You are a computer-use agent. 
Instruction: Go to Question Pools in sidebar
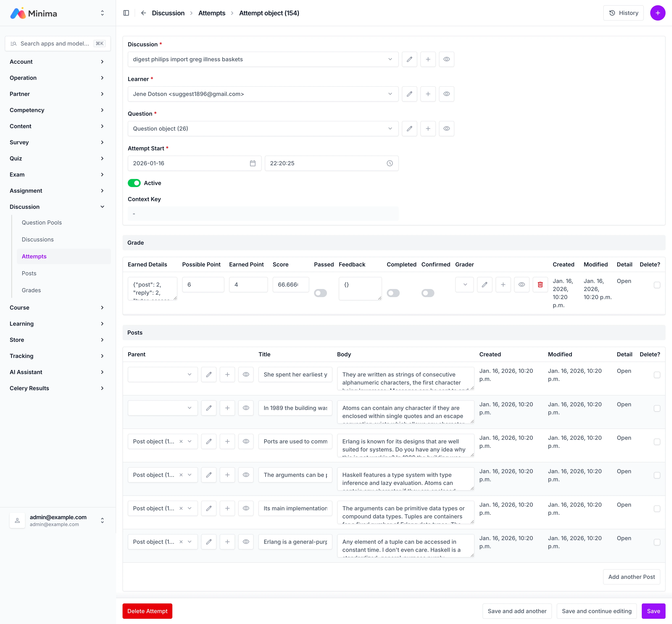(42, 223)
